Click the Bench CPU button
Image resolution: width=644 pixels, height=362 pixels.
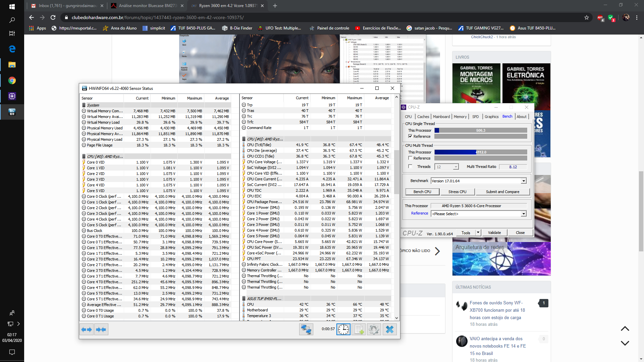click(422, 192)
